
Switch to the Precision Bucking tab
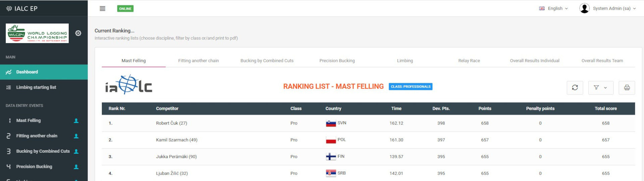[x=337, y=61]
